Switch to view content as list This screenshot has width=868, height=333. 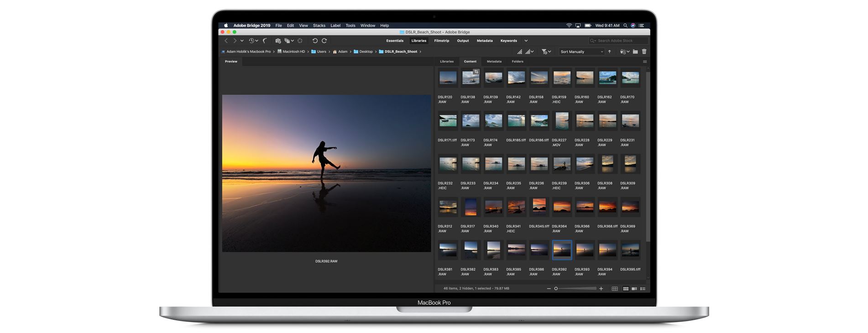(643, 289)
